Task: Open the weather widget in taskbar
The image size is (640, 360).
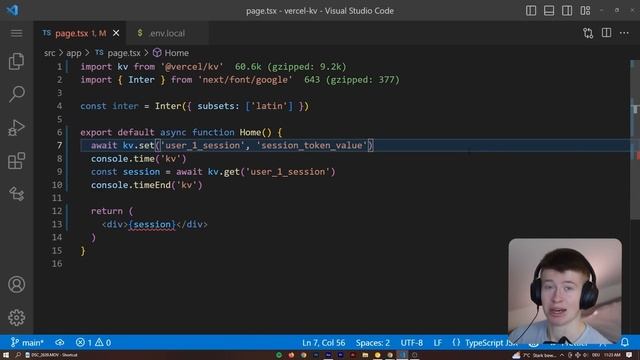Action: pos(535,355)
